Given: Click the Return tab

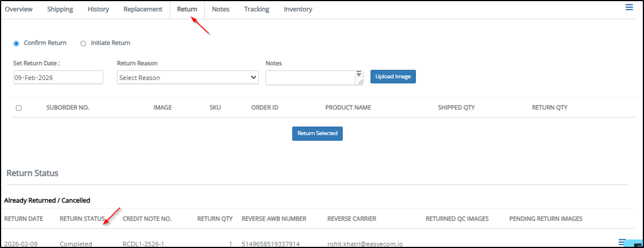Looking at the screenshot, I should pos(187,10).
